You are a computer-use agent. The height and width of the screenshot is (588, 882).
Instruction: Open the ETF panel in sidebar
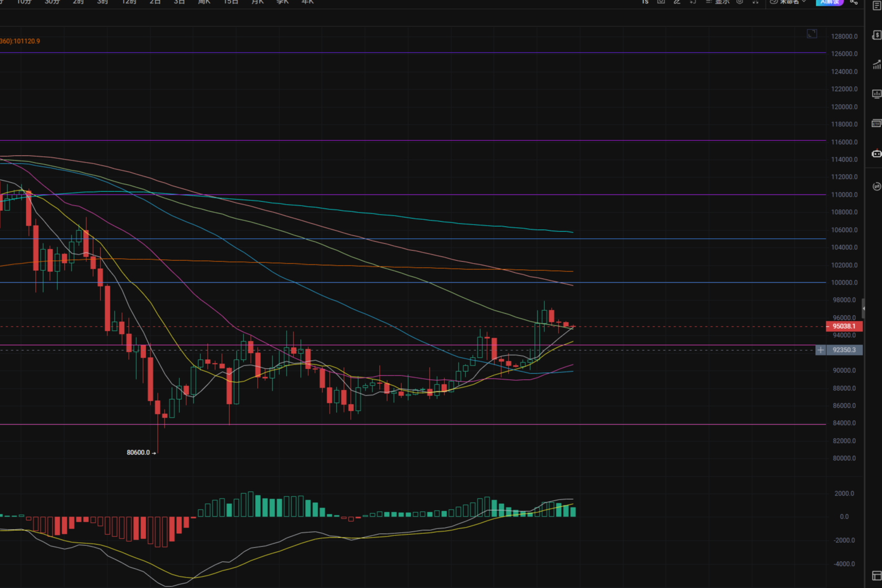click(876, 124)
